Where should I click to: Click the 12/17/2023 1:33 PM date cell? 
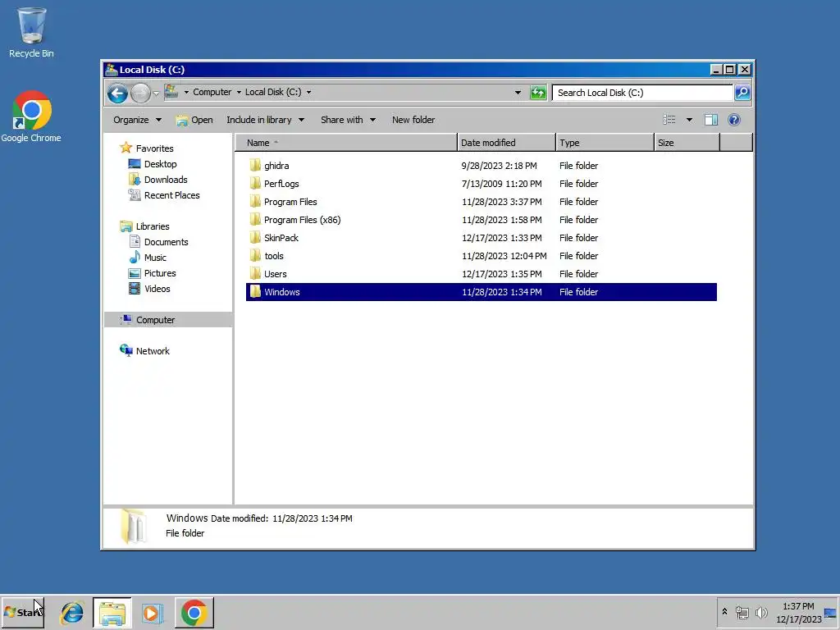click(x=501, y=238)
